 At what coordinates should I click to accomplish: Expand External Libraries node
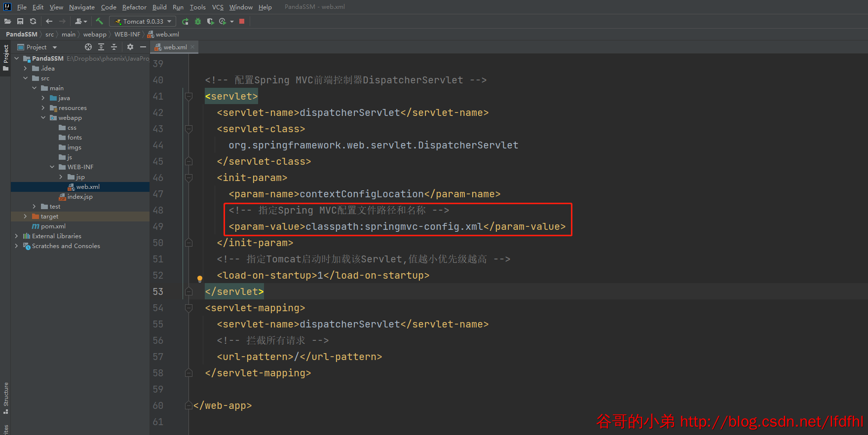[x=17, y=236]
